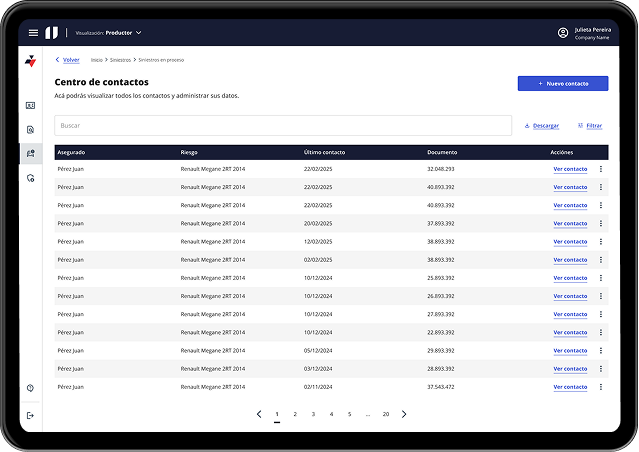Click the user profile avatar icon
This screenshot has width=639, height=452.
563,33
